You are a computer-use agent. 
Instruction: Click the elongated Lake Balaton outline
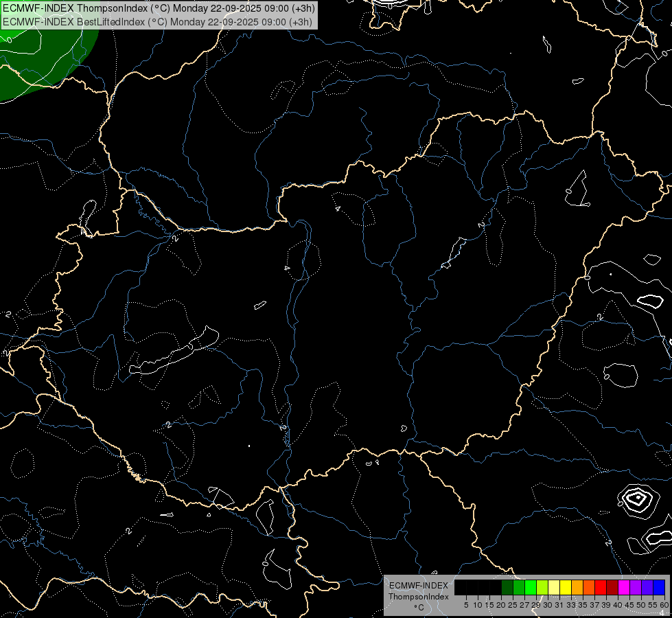[x=174, y=351]
